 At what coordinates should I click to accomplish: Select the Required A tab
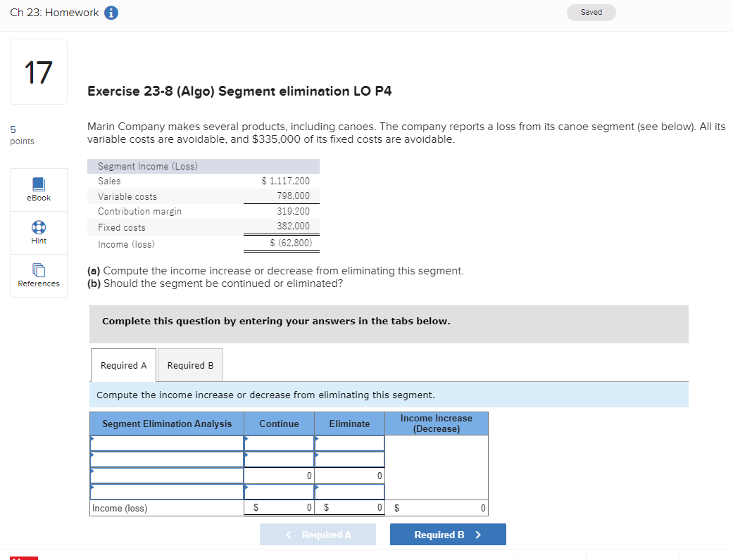point(123,364)
